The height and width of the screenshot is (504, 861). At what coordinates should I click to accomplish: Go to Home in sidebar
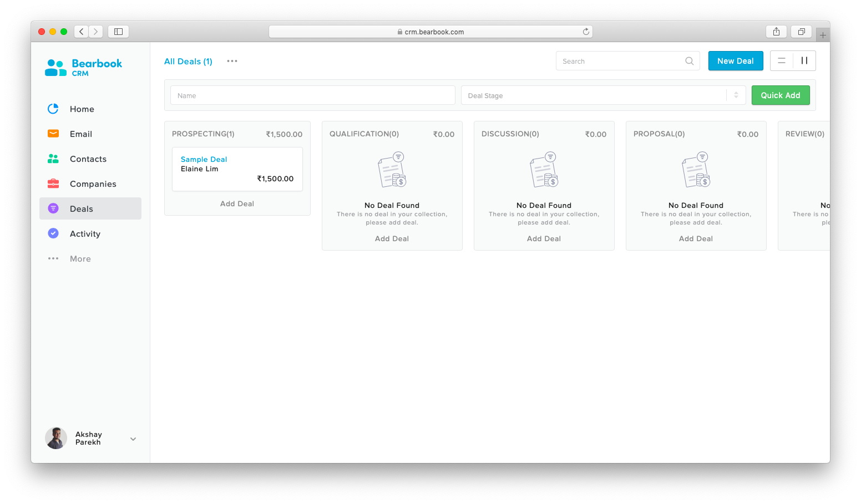(x=90, y=109)
